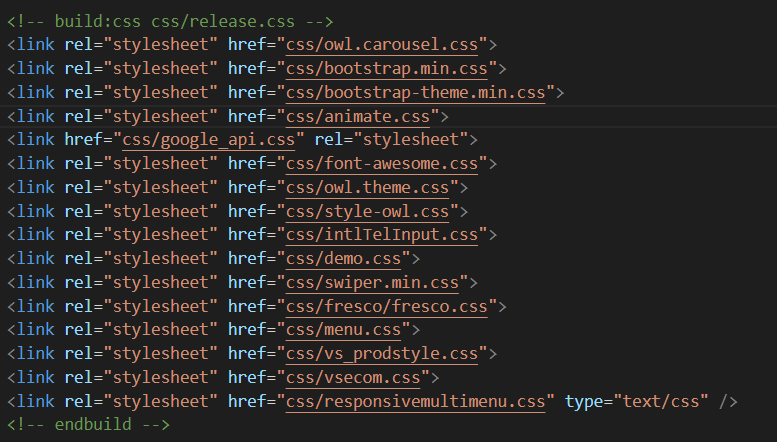Follow the css/vsecom.css href
The image size is (777, 442).
click(x=357, y=378)
